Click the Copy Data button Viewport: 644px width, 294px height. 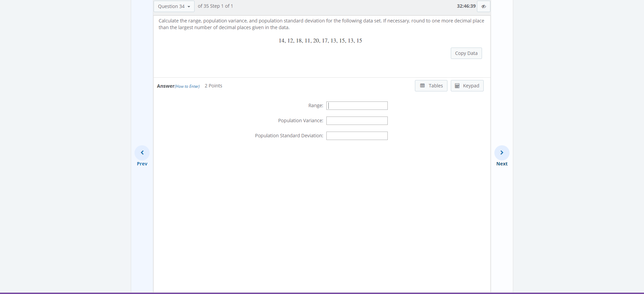[x=466, y=53]
